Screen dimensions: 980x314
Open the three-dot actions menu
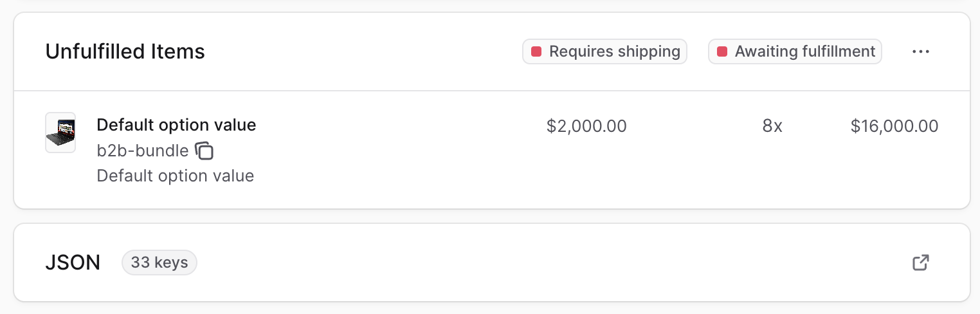[921, 52]
